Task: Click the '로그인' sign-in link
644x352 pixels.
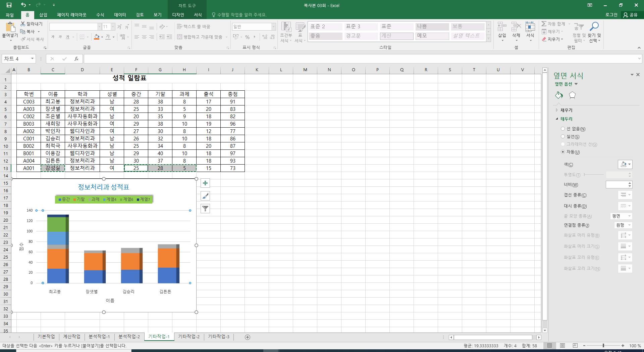Action: tap(611, 15)
